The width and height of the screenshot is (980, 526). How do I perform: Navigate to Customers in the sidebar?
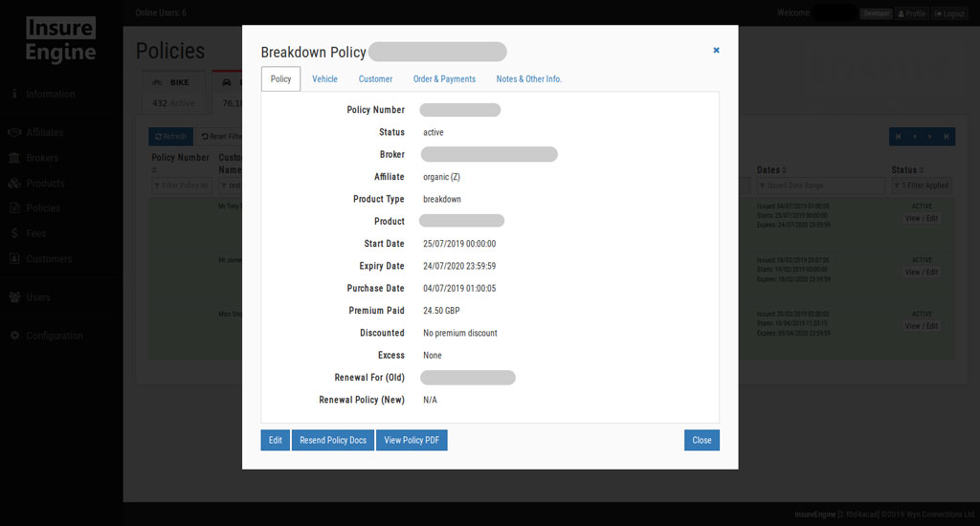(x=49, y=258)
